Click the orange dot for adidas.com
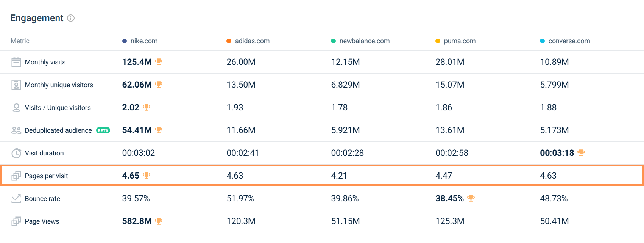This screenshot has height=243, width=644. tap(229, 41)
